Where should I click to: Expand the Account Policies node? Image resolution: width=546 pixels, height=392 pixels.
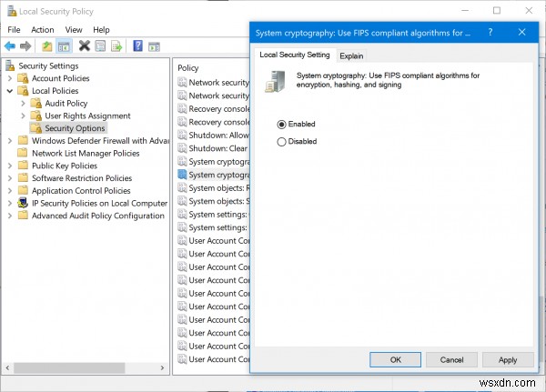[10, 78]
